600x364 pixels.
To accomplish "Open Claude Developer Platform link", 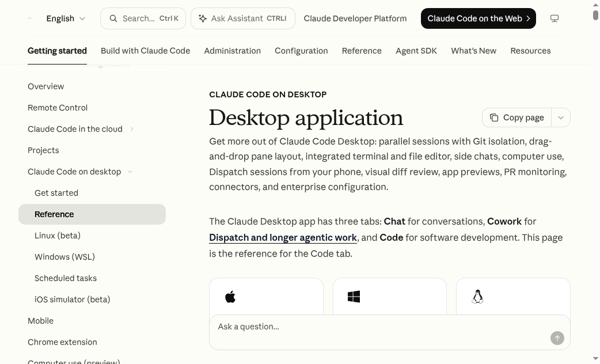I will coord(355,18).
